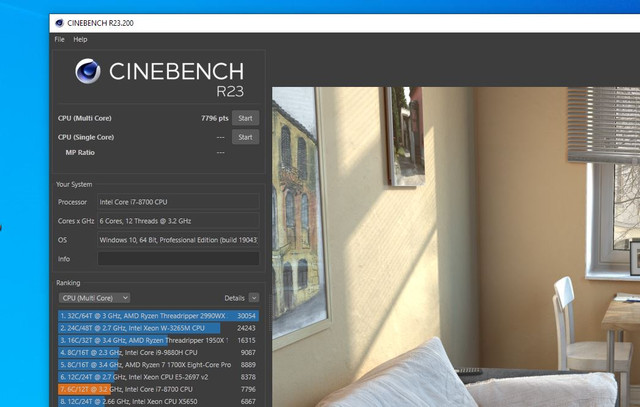640x407 pixels.
Task: Click the rendered room preview image
Action: pos(456,247)
